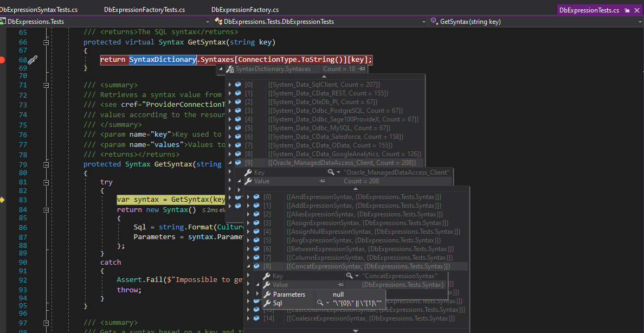This screenshot has height=333, width=644.
Task: Click the yellow current statement arrow
Action: pos(2,200)
